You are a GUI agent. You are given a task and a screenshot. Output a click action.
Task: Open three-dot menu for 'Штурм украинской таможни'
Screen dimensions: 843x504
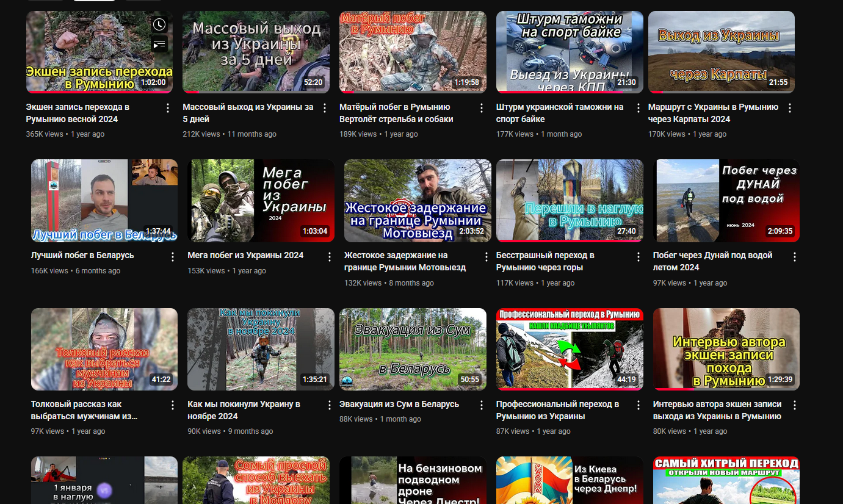(639, 108)
